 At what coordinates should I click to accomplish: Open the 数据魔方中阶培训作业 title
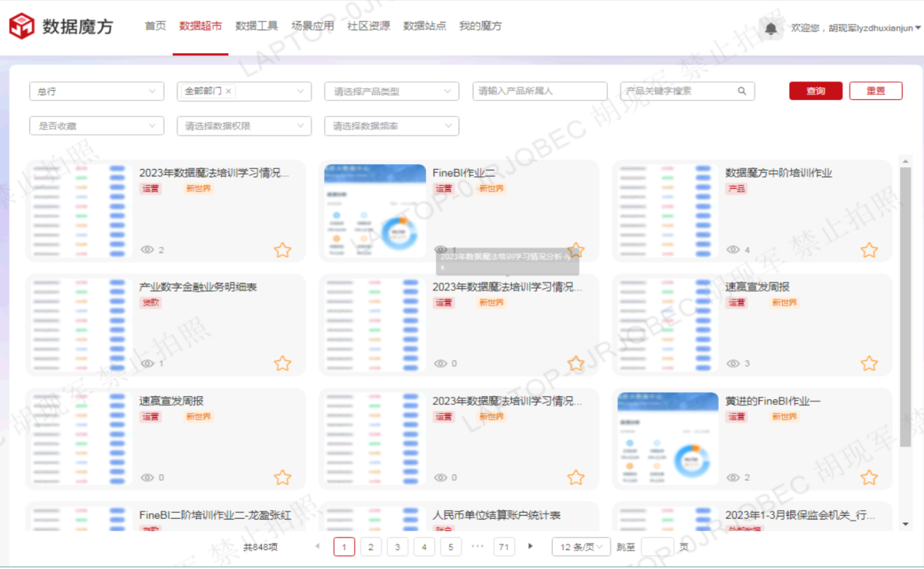pyautogui.click(x=778, y=173)
